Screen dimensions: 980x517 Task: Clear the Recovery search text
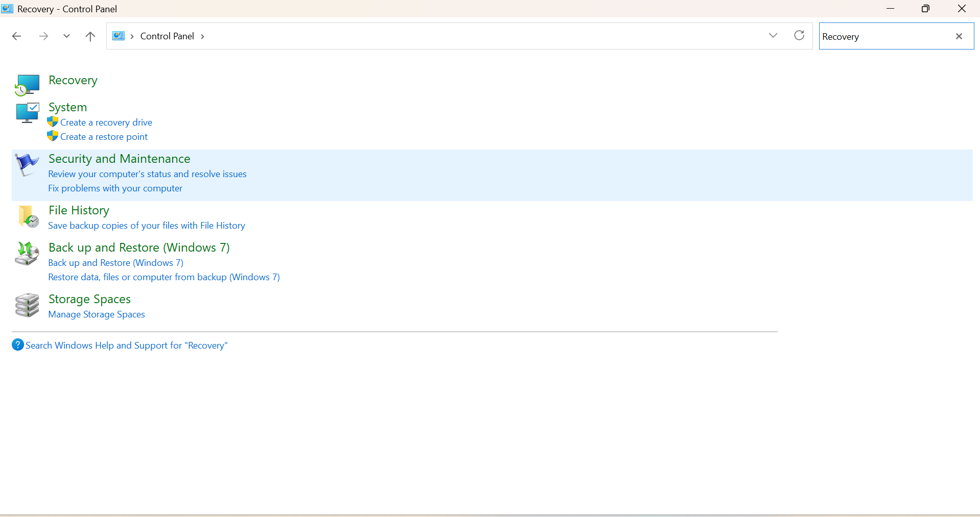[x=959, y=36]
